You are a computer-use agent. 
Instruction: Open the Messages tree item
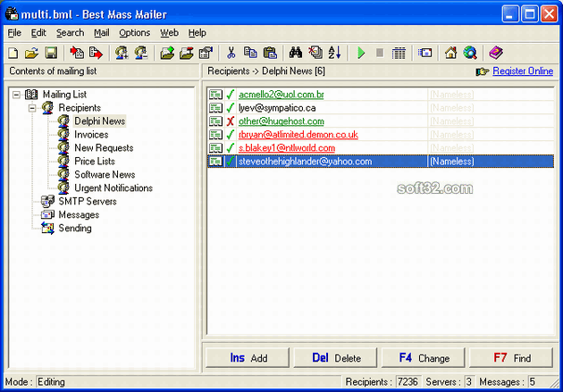tap(79, 214)
